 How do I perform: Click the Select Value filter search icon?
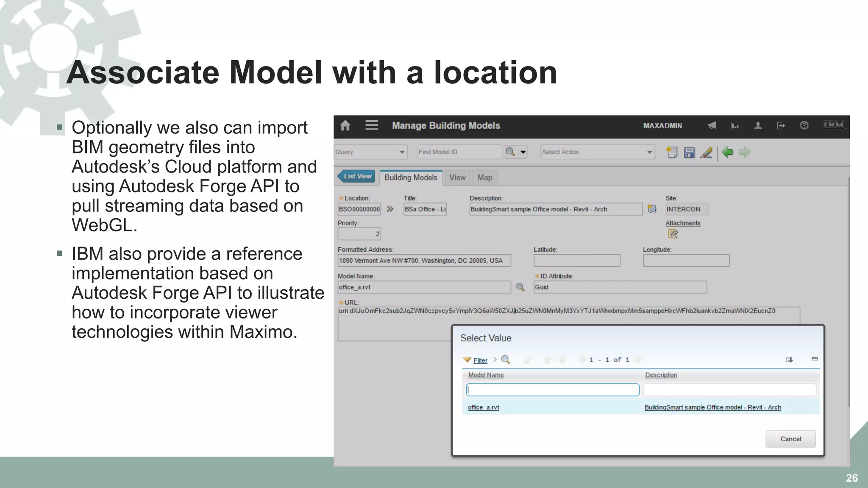point(506,360)
